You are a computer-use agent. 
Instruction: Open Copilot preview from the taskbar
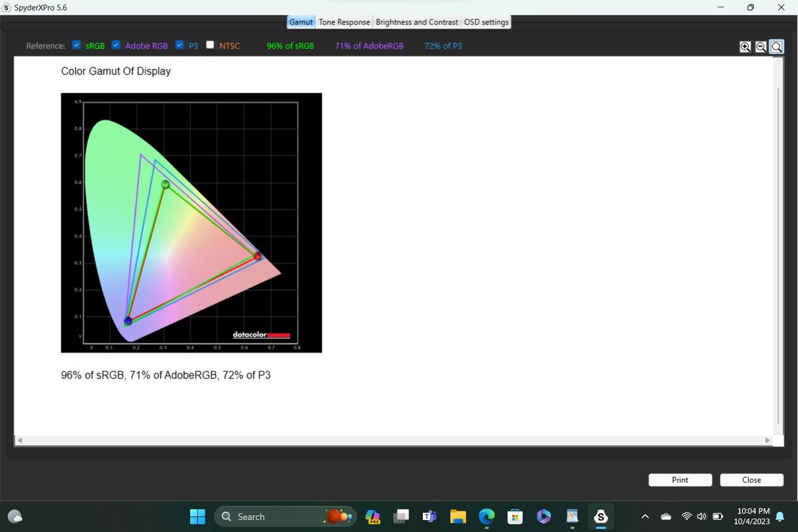coord(372,517)
